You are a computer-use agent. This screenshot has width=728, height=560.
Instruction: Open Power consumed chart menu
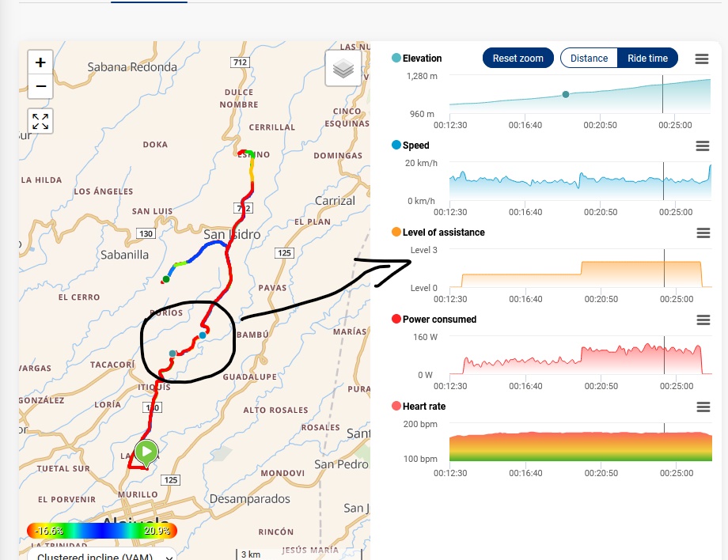coord(701,320)
